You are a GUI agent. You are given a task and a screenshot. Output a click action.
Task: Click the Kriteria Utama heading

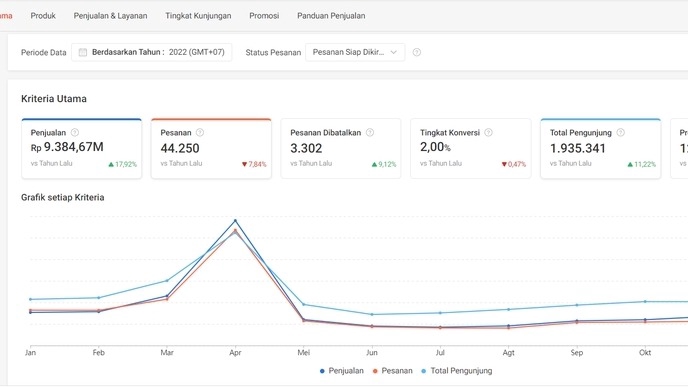point(54,99)
